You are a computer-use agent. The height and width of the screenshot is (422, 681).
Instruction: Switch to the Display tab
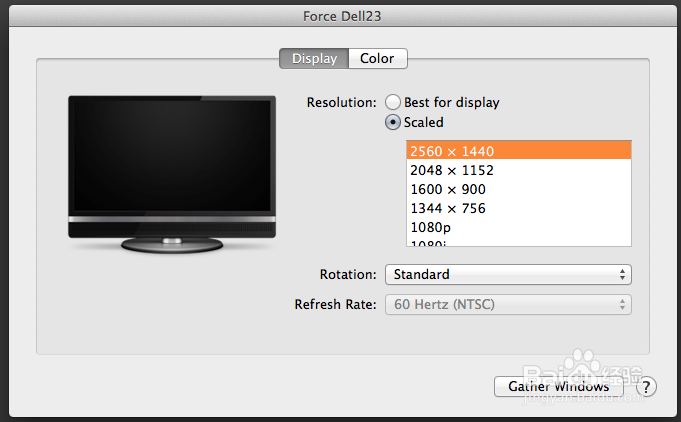point(314,59)
